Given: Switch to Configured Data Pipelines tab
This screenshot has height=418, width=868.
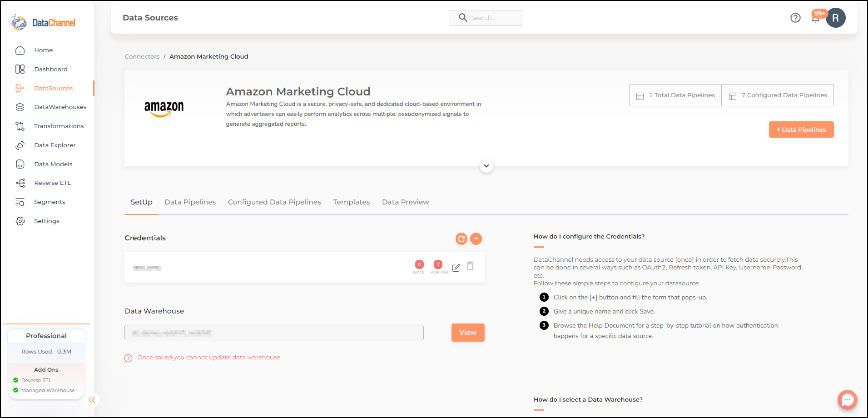Looking at the screenshot, I should [x=274, y=202].
